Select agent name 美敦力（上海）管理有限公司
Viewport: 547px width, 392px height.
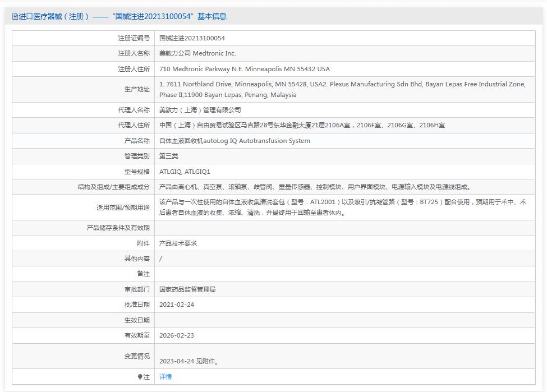[x=200, y=110]
